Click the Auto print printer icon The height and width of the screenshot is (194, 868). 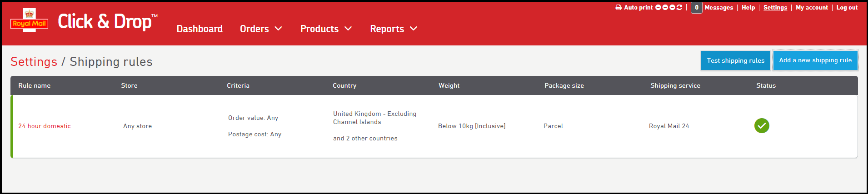point(618,8)
